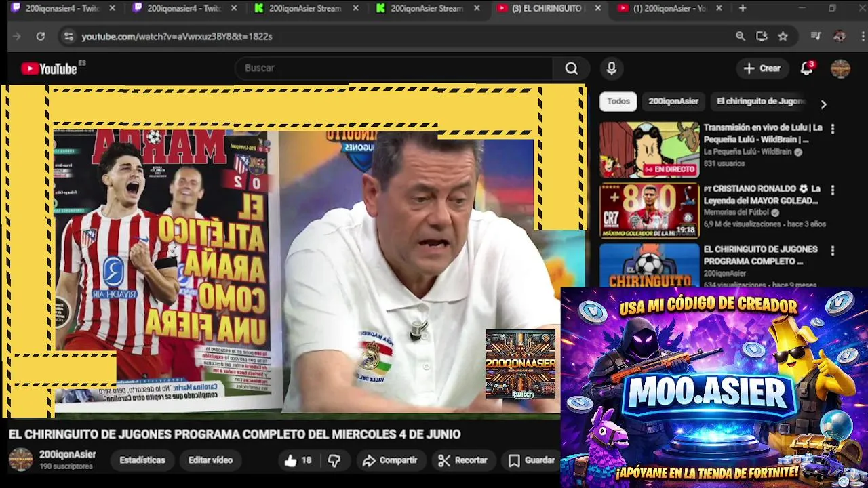
Task: Open YouTube notifications bell
Action: [x=806, y=68]
